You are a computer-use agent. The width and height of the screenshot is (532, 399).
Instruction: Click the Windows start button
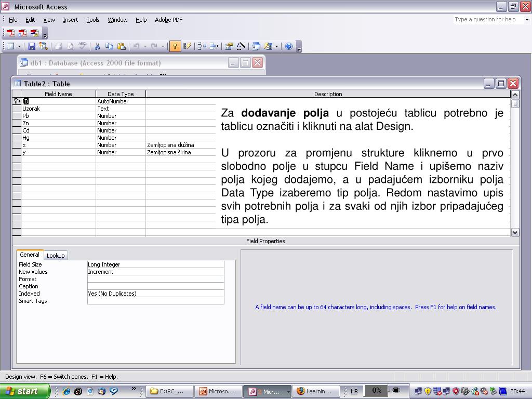pyautogui.click(x=24, y=391)
